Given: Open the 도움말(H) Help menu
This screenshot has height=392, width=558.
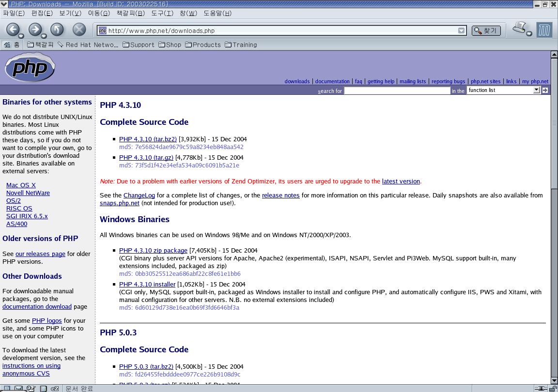Looking at the screenshot, I should (x=217, y=13).
